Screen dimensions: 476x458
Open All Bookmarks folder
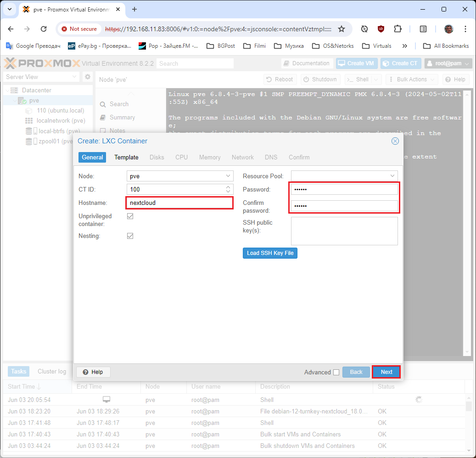click(446, 46)
